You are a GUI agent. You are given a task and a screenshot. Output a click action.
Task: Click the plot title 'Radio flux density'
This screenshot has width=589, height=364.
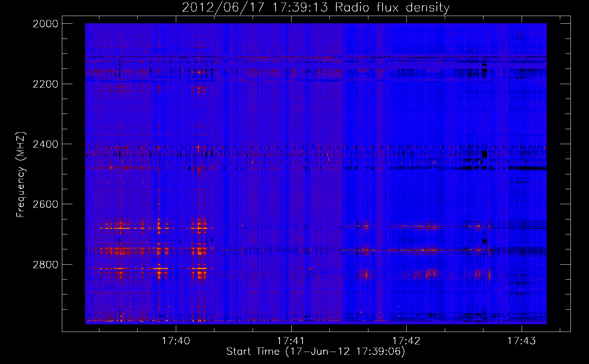392,7
